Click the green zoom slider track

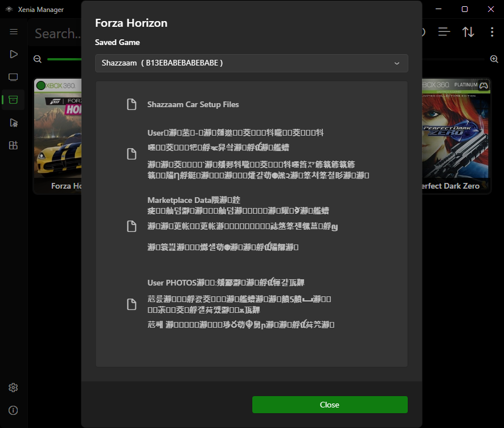click(x=64, y=59)
